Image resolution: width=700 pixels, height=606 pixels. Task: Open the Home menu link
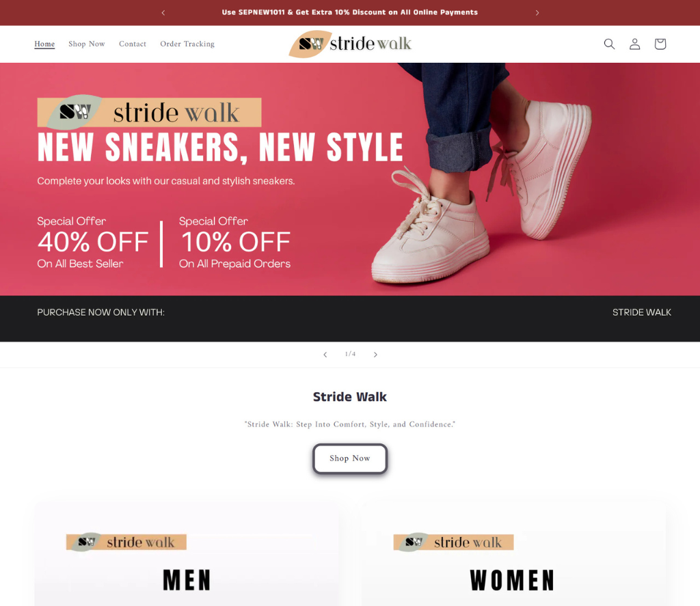[x=44, y=44]
